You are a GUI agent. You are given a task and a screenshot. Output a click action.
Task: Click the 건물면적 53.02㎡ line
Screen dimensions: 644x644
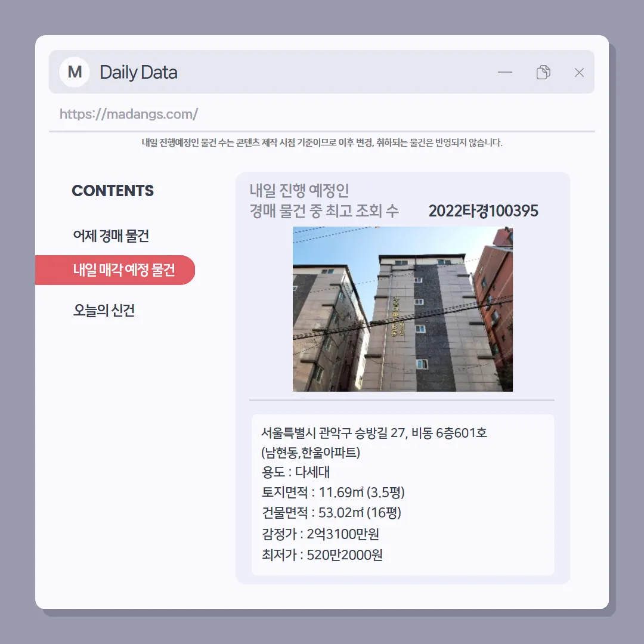332,513
